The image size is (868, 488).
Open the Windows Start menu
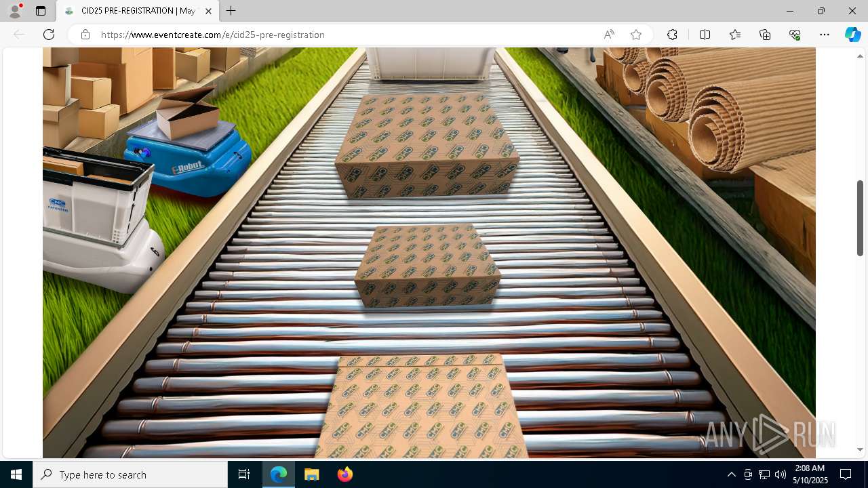(16, 474)
